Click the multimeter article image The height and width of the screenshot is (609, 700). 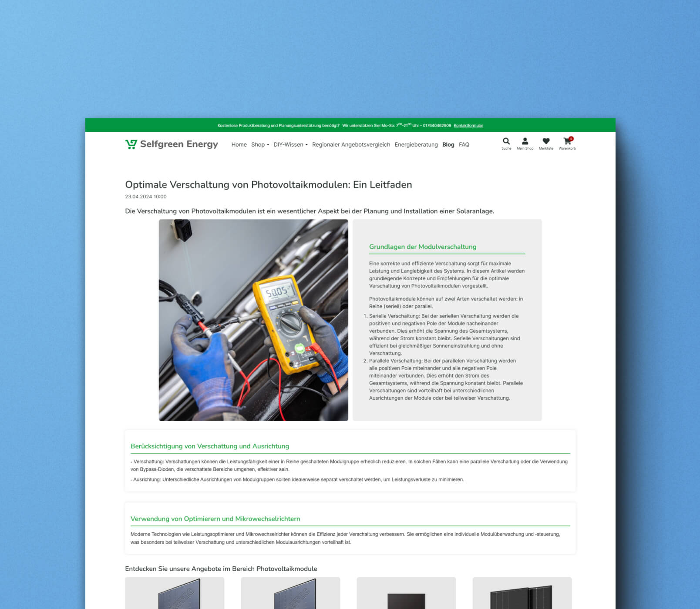point(253,320)
